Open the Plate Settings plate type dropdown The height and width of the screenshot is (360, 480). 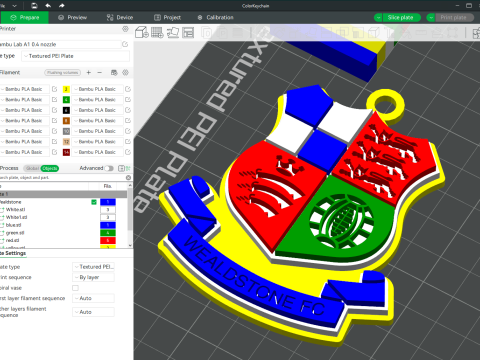click(93, 267)
